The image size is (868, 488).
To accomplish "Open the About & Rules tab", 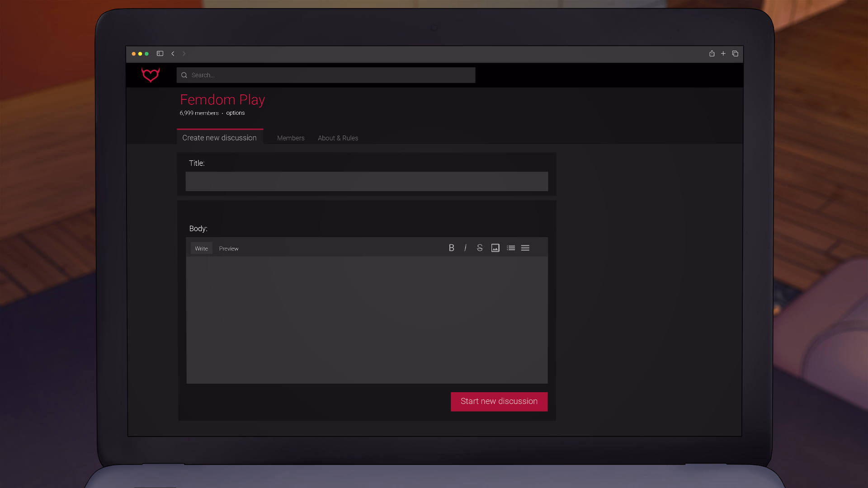I will coord(338,138).
